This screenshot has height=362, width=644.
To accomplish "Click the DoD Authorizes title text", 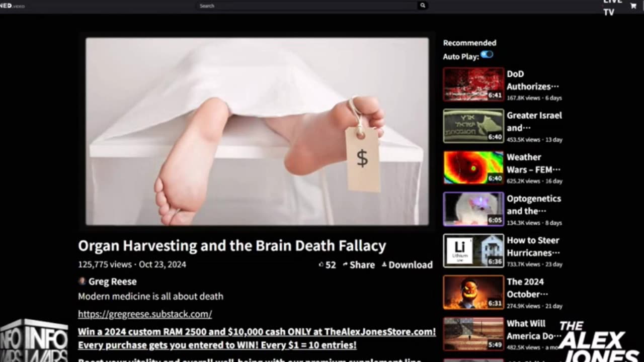I will click(533, 80).
